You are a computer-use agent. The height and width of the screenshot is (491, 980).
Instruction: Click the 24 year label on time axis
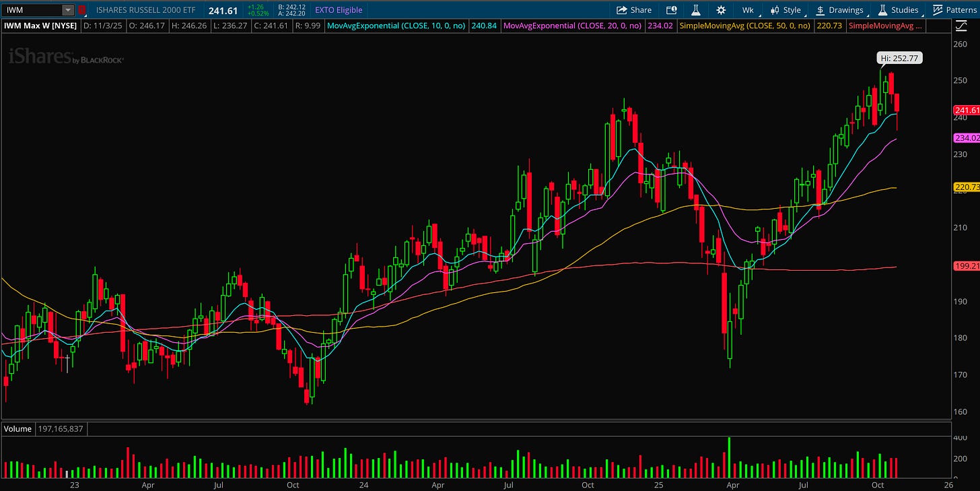363,484
